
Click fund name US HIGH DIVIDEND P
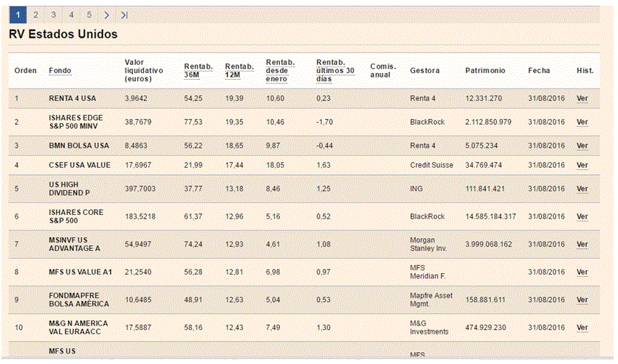click(69, 189)
